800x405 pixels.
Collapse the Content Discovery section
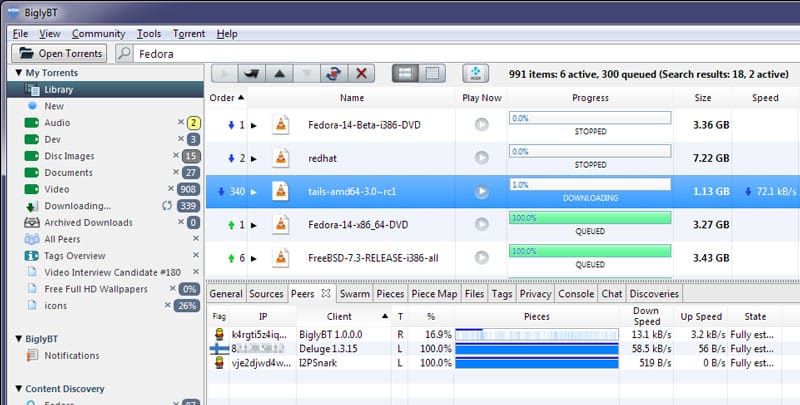tap(19, 389)
